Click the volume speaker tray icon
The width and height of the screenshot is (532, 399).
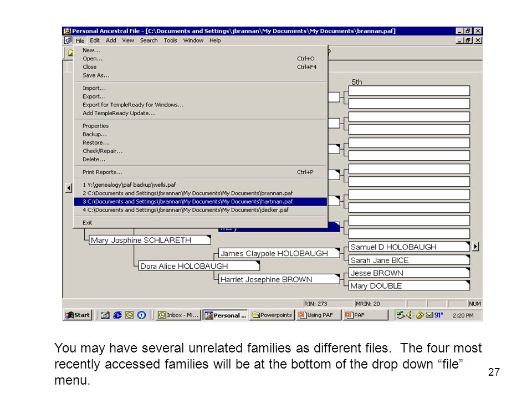(410, 315)
